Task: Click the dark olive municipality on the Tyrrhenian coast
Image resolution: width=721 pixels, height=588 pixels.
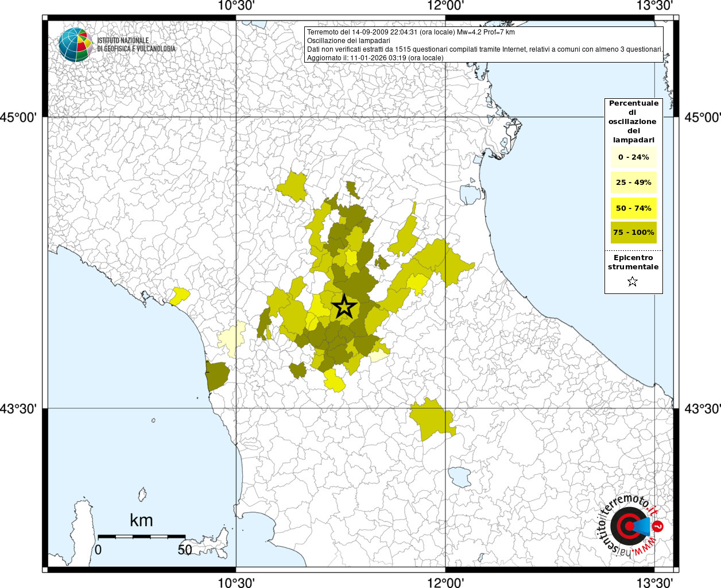Action: [x=218, y=376]
